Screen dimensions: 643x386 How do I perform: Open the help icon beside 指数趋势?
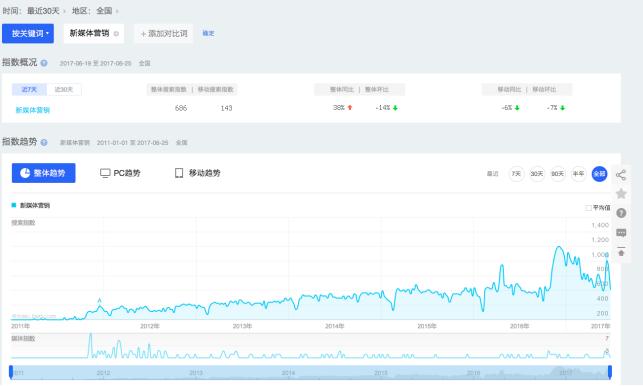[x=44, y=142]
